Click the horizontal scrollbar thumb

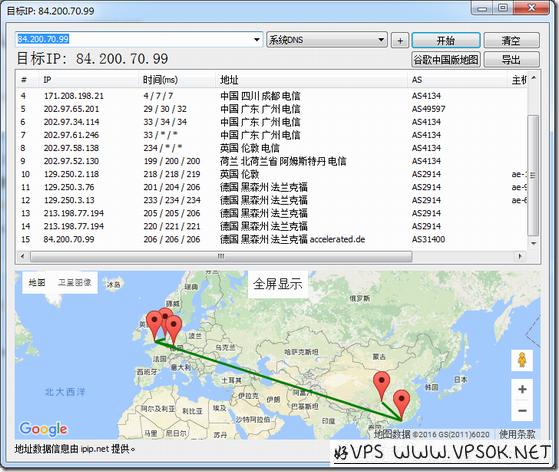221,256
